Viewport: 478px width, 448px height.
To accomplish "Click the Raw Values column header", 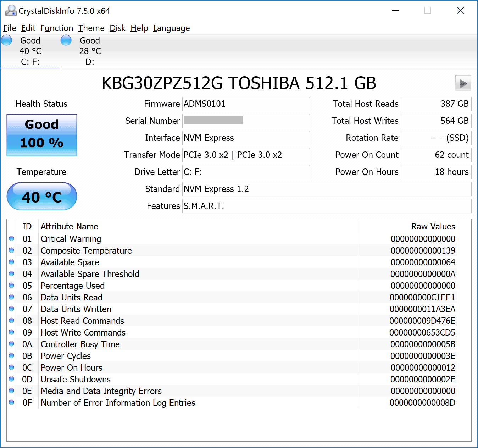I will [433, 226].
